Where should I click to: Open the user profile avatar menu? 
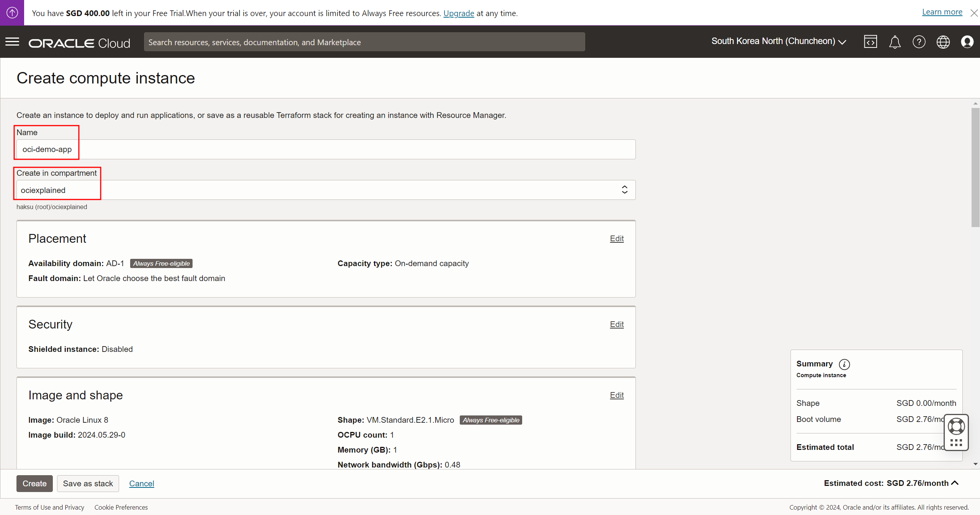(x=967, y=42)
